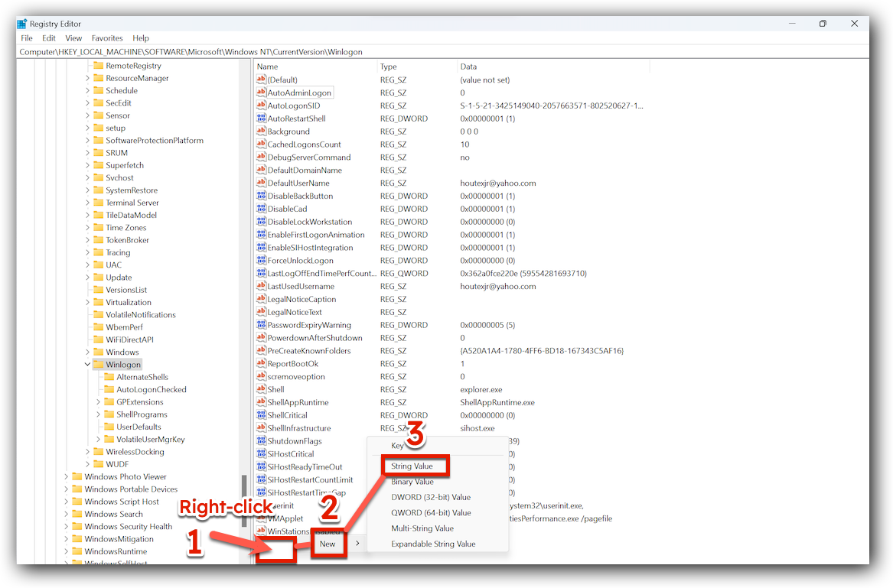Expand the Windows Photo Viewer tree node
Screen dimensions: 893x588
point(66,476)
